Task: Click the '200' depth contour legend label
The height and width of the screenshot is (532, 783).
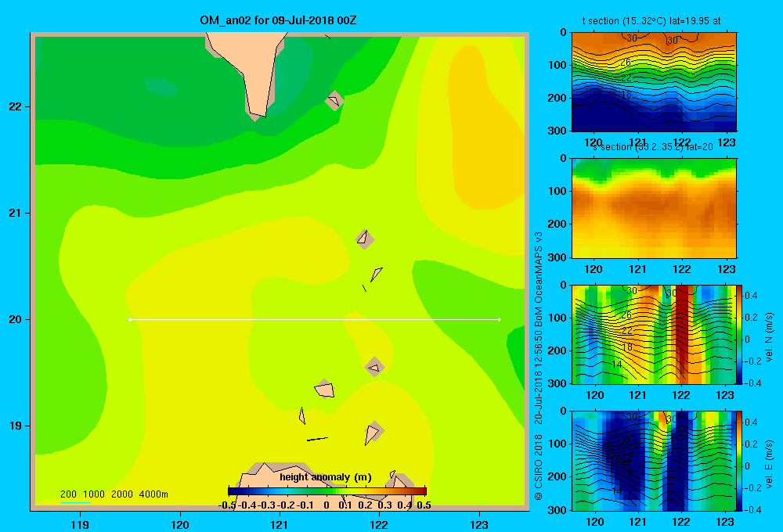Action: (x=68, y=494)
